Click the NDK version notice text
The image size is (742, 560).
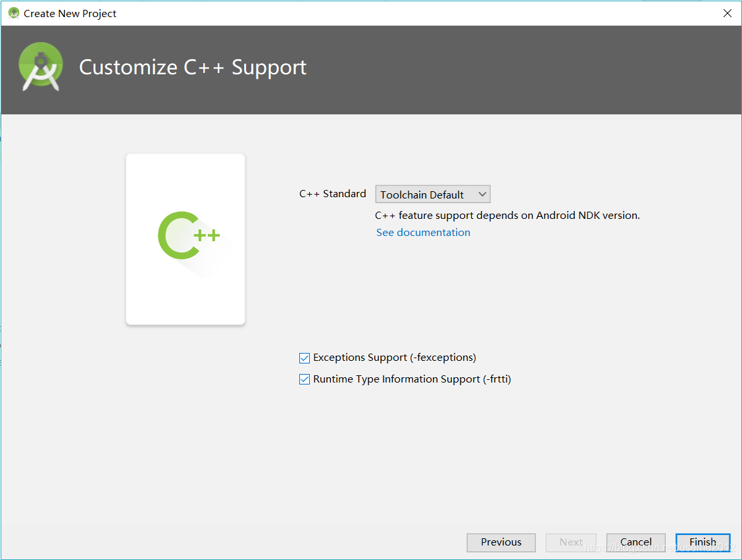(507, 215)
